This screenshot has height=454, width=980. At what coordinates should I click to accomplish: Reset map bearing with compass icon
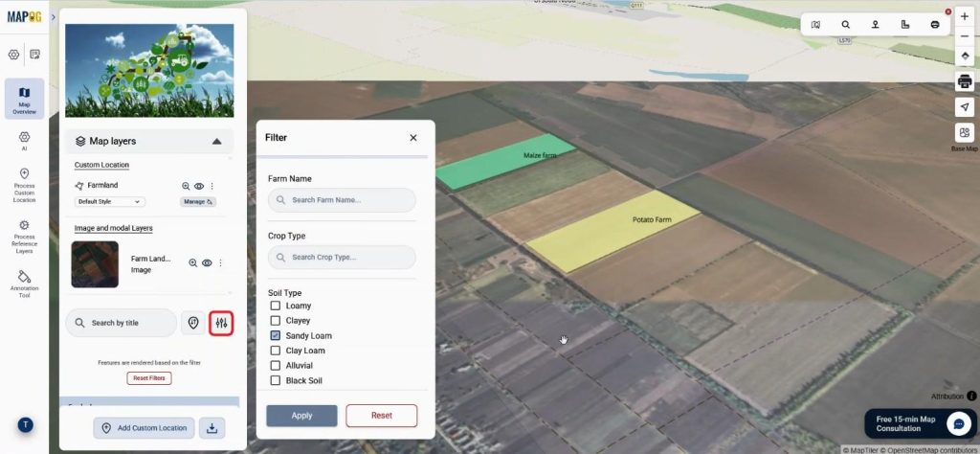pos(965,56)
